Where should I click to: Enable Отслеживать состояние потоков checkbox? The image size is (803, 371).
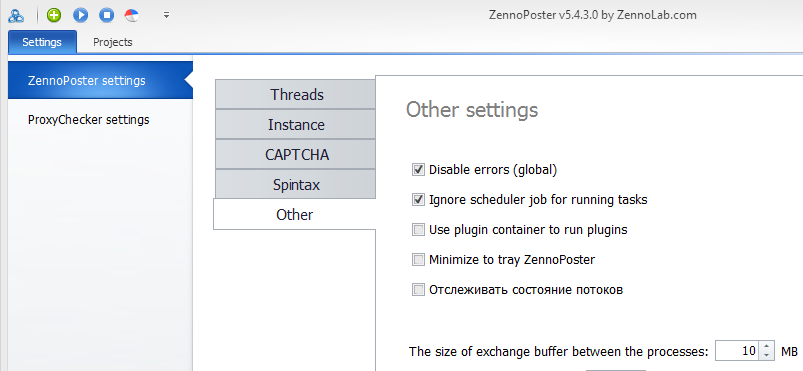pyautogui.click(x=418, y=290)
